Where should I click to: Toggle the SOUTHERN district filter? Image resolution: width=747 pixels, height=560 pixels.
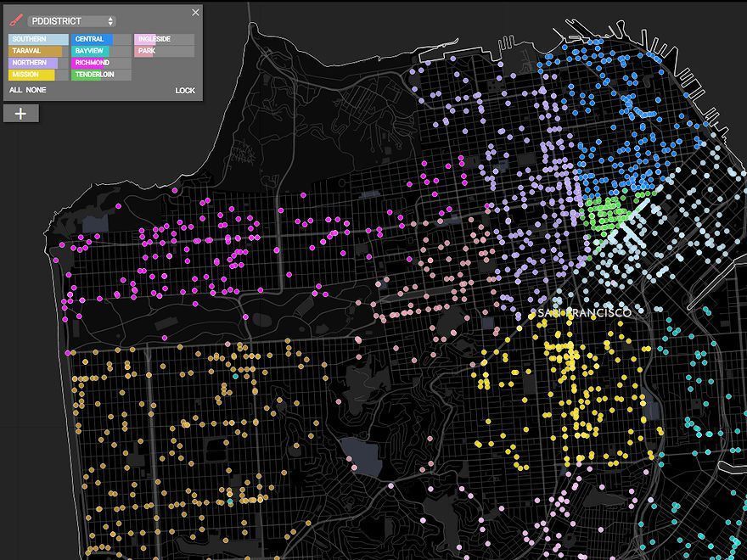tap(38, 39)
